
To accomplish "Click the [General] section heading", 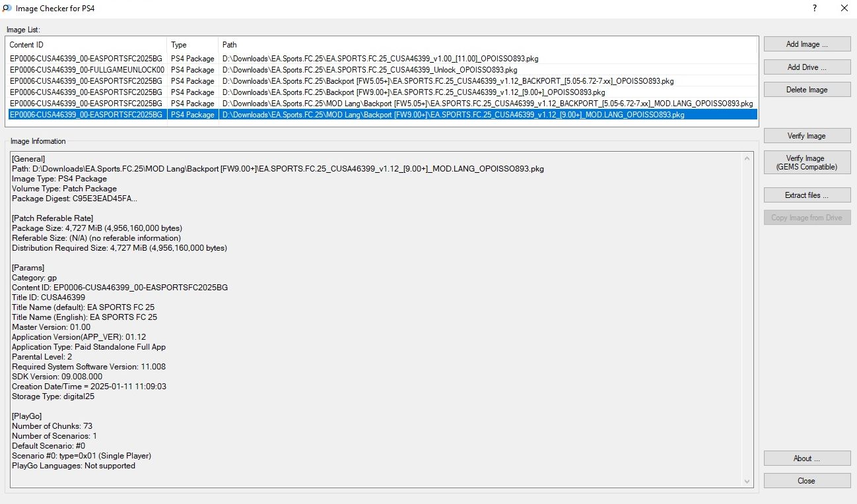I will [x=28, y=159].
